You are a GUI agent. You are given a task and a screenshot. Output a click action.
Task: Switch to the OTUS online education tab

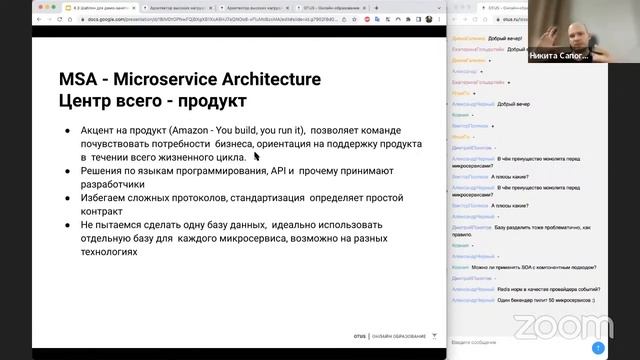coord(332,8)
